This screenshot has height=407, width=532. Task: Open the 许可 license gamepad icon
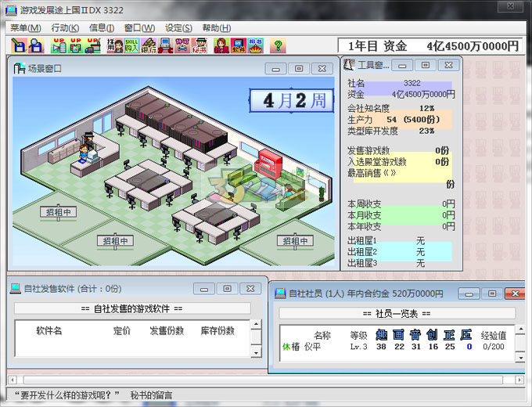(182, 45)
